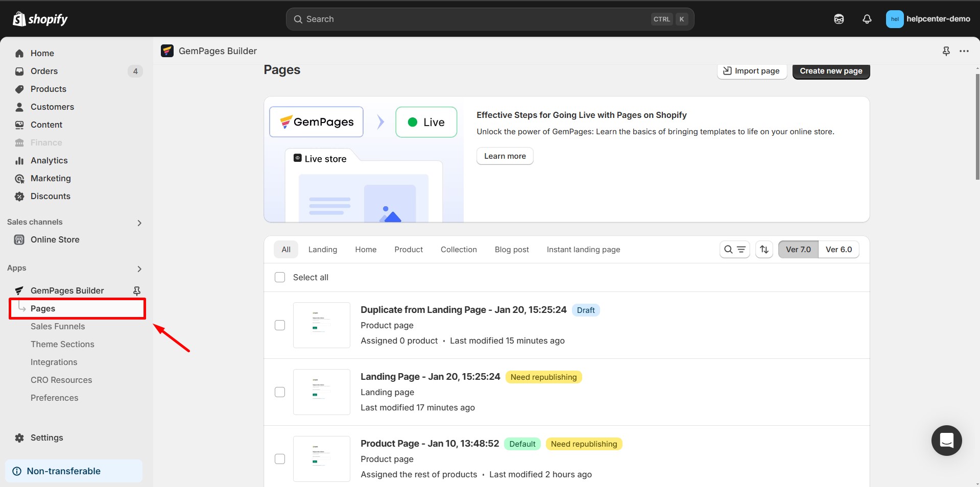Open the chat support bubble
The height and width of the screenshot is (487, 980).
946,441
